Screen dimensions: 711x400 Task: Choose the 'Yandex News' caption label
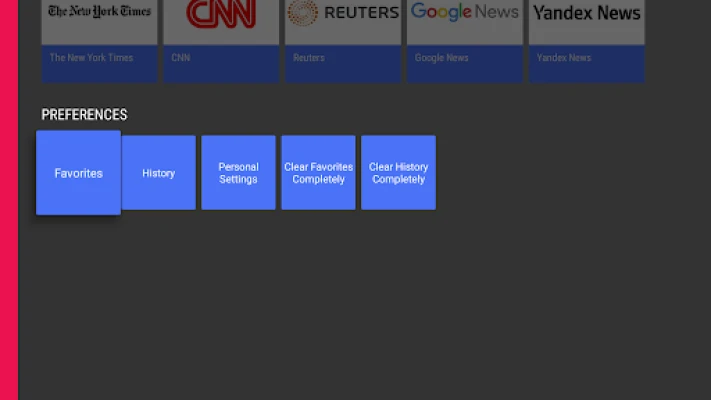[563, 58]
